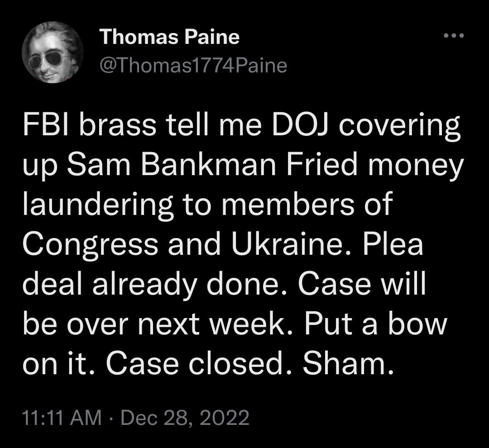The width and height of the screenshot is (489, 448).
Task: Click the word 'Sham.' ending the tweet
Action: pos(348,364)
